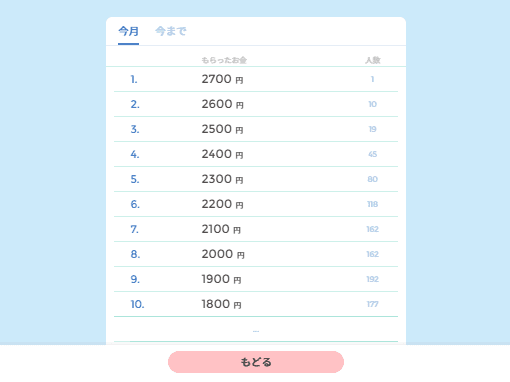The image size is (510, 382).
Task: Click the もどる button
Action: point(256,362)
